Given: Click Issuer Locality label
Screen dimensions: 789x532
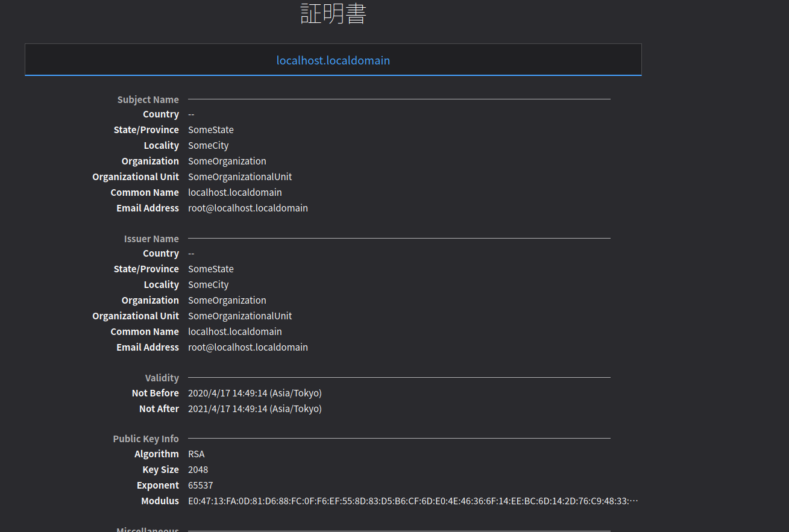Looking at the screenshot, I should click(x=162, y=285).
